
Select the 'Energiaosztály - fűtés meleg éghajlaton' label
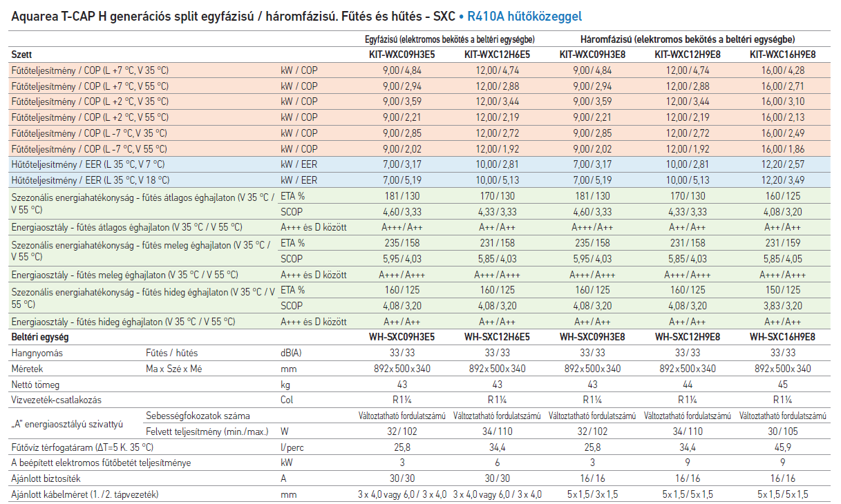point(125,275)
